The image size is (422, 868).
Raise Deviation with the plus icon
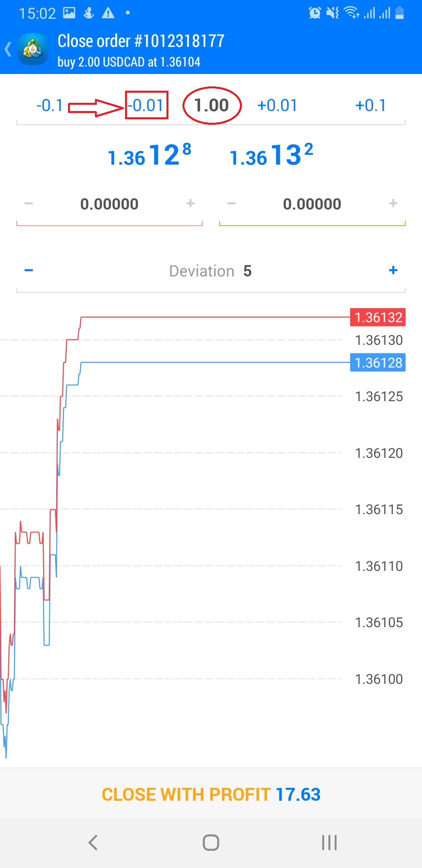[393, 270]
